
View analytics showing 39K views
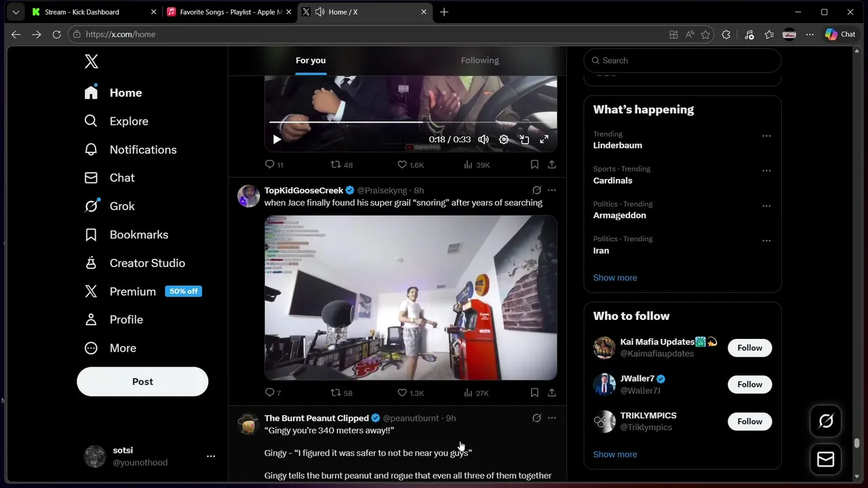477,165
